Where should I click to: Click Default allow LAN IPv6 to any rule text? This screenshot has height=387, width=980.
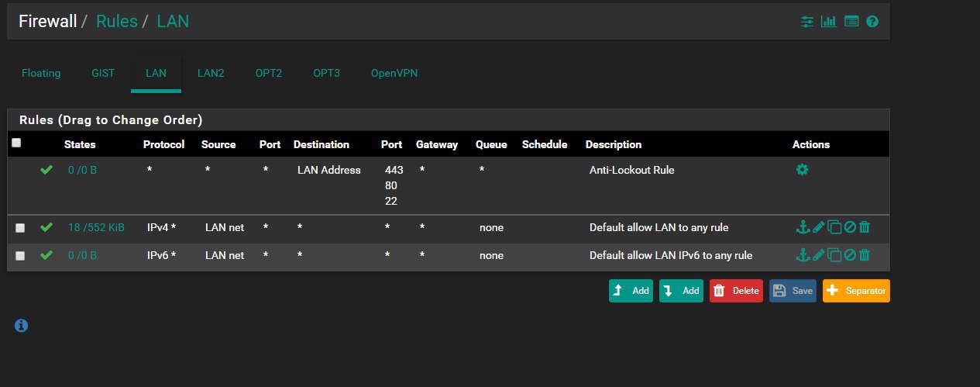click(x=671, y=255)
